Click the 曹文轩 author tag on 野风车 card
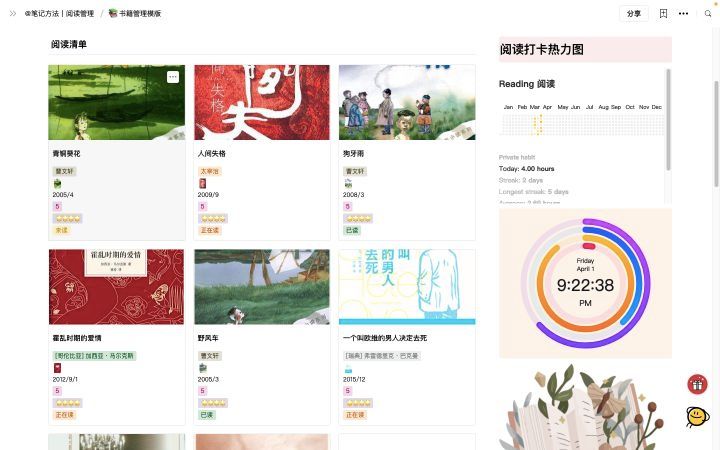This screenshot has height=450, width=720. [209, 356]
